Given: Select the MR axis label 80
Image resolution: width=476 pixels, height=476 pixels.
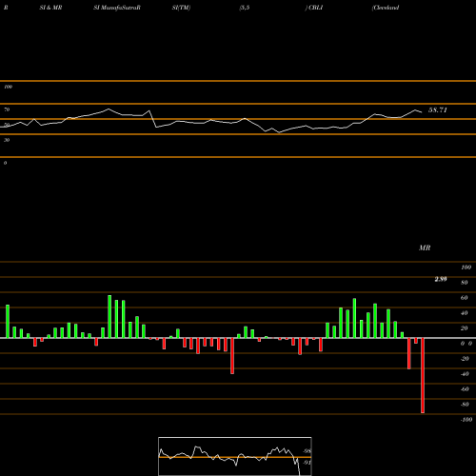Looking at the screenshot, I should (465, 283).
